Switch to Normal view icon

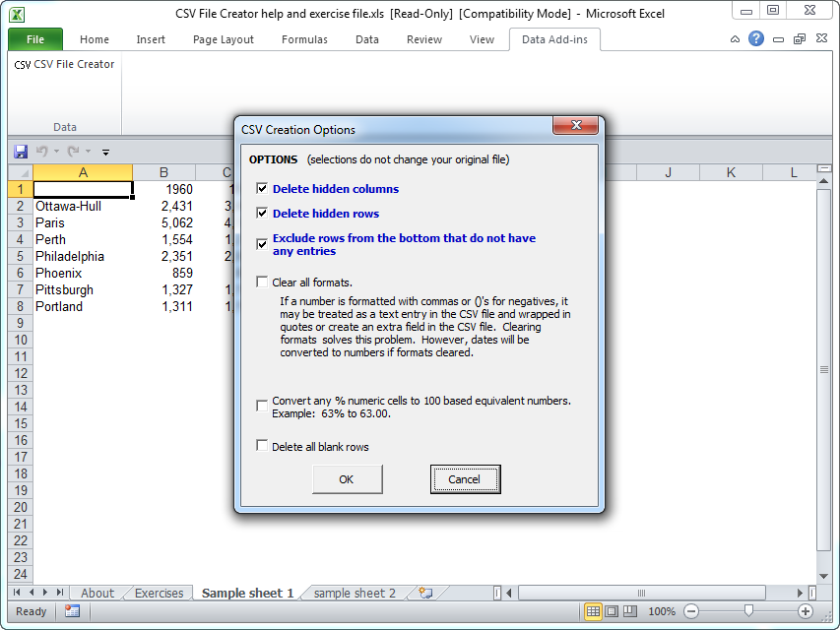coord(593,611)
